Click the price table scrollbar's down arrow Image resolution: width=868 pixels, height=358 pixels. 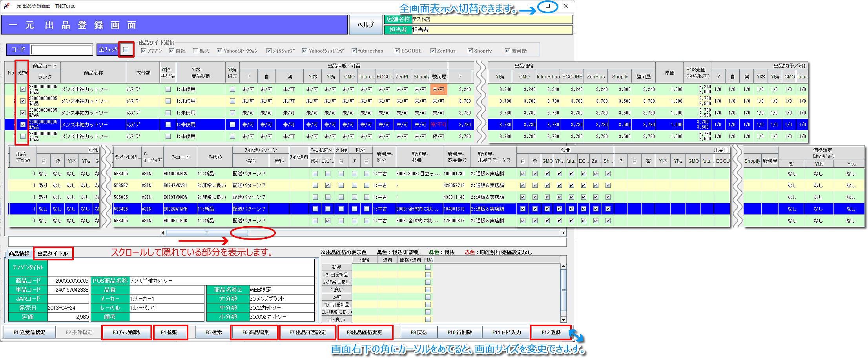click(563, 320)
